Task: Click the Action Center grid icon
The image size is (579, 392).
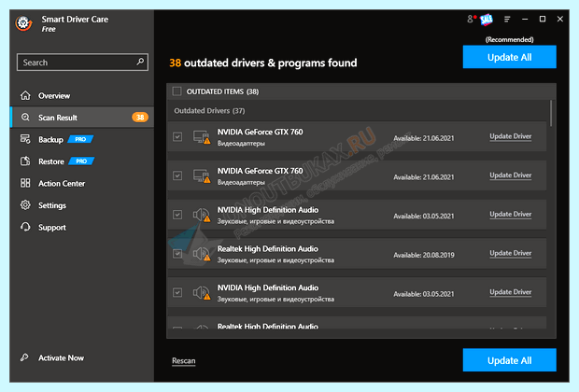Action: [25, 183]
